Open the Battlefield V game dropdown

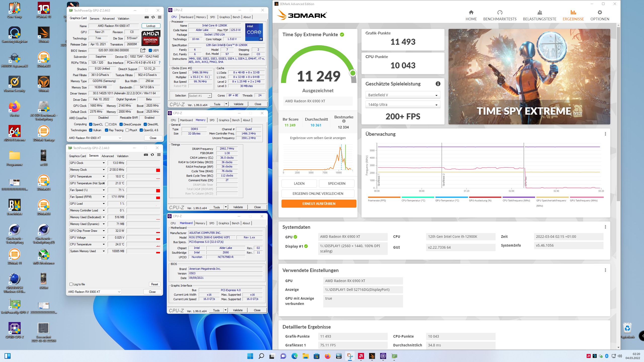pos(403,95)
